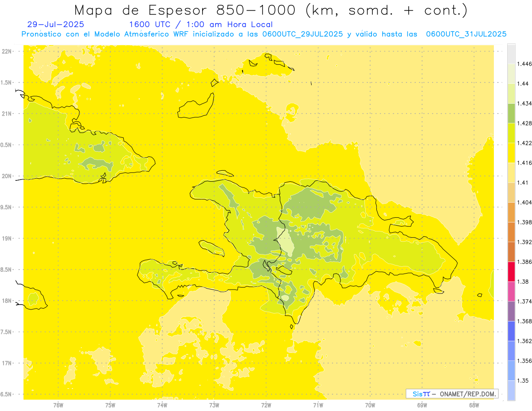Viewport: 532px width, 411px height.
Task: Click the 19N latitude axis label
Action: click(x=7, y=239)
